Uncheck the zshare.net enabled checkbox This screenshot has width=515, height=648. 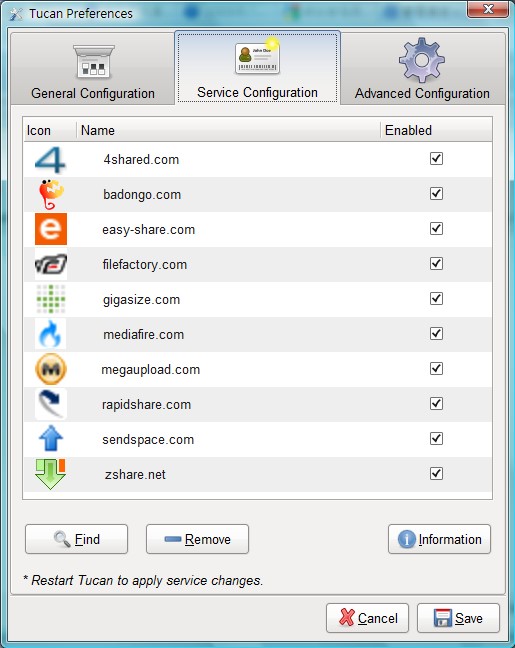click(436, 474)
